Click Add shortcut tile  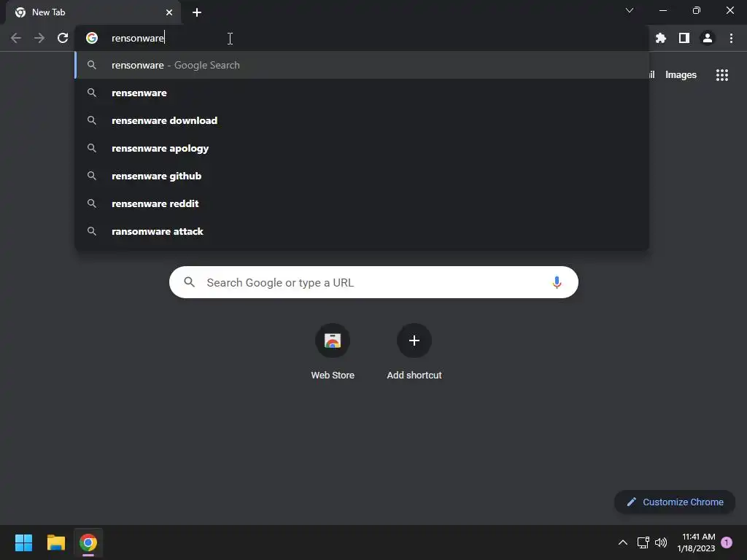coord(414,351)
